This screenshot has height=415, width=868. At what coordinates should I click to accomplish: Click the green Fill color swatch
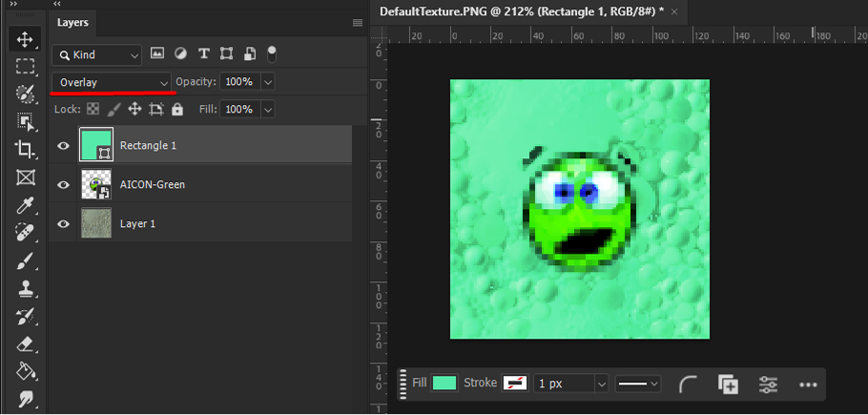(x=444, y=384)
